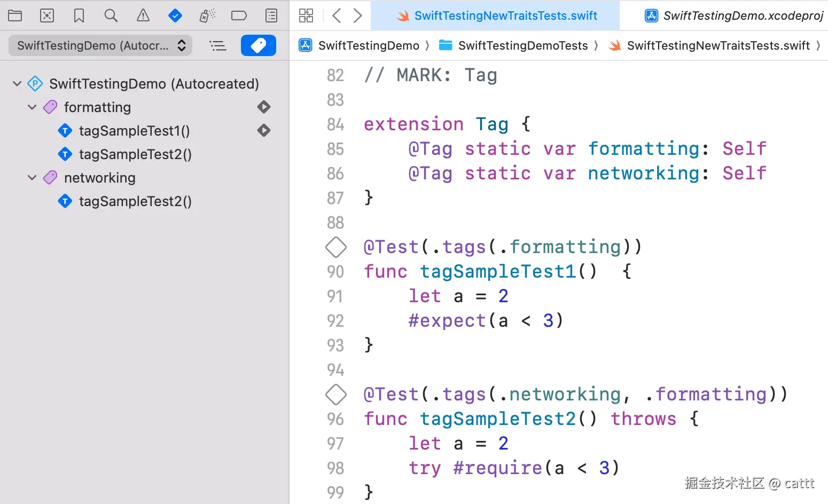
Task: Click 'func tagSampleTest1()' in the code
Action: click(x=480, y=272)
